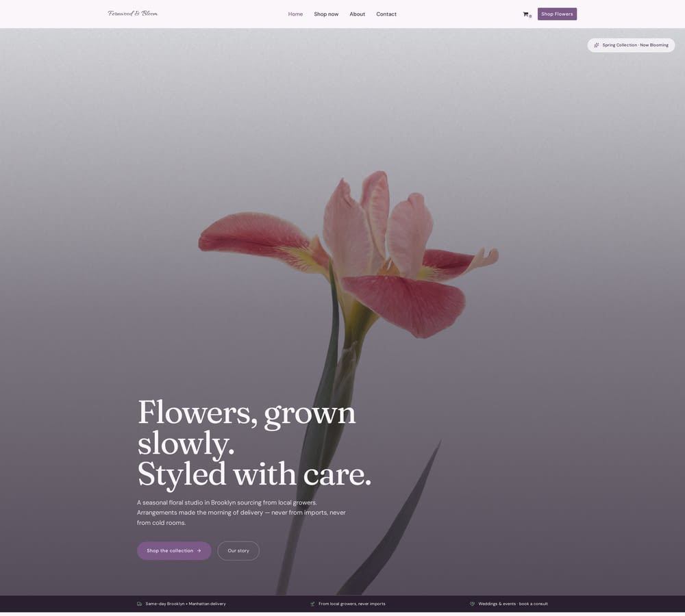Click the sprout icon beside local growers
The height and width of the screenshot is (616, 685).
(x=312, y=604)
